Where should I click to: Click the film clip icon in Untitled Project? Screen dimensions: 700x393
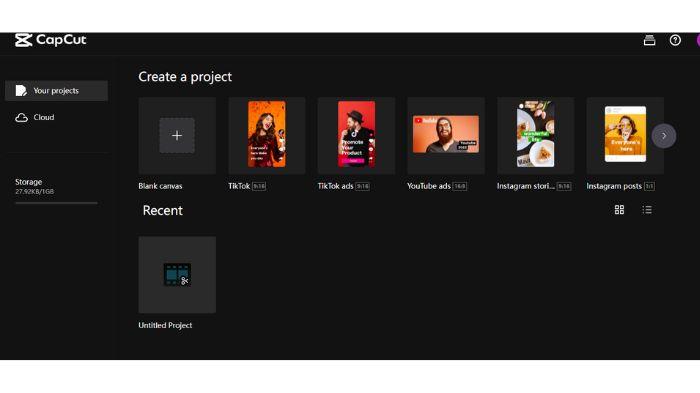pos(177,275)
